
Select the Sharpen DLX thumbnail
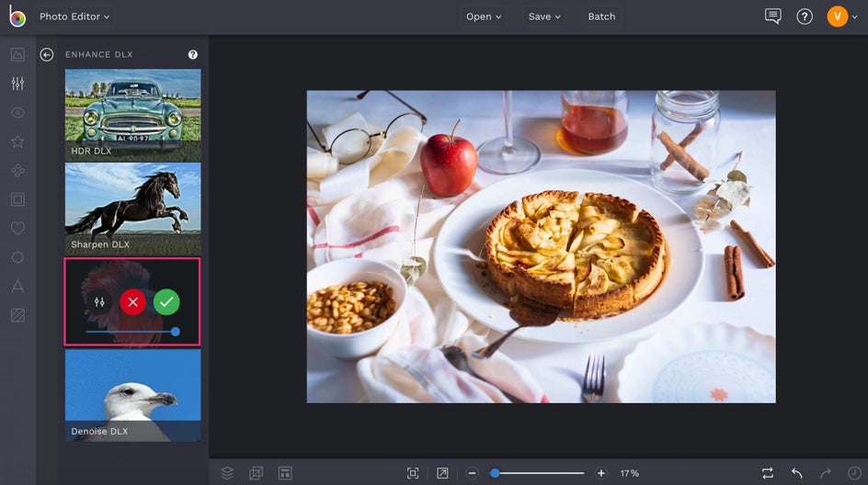coord(132,209)
